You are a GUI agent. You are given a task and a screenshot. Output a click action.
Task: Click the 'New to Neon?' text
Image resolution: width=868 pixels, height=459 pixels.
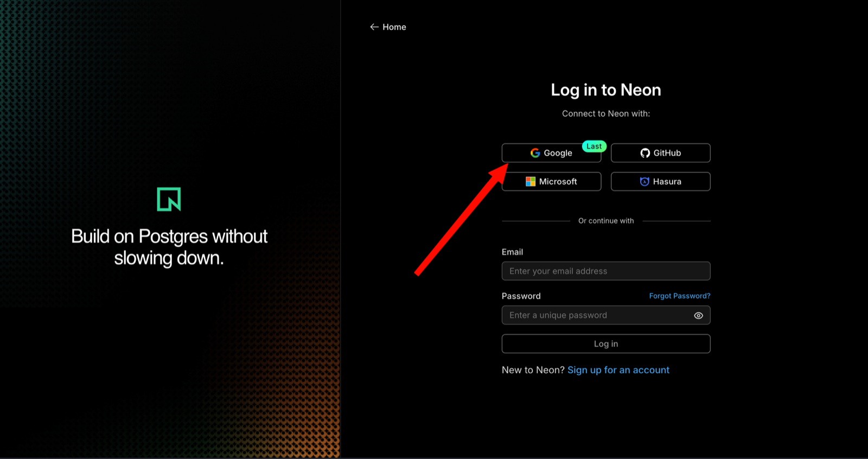coord(533,370)
